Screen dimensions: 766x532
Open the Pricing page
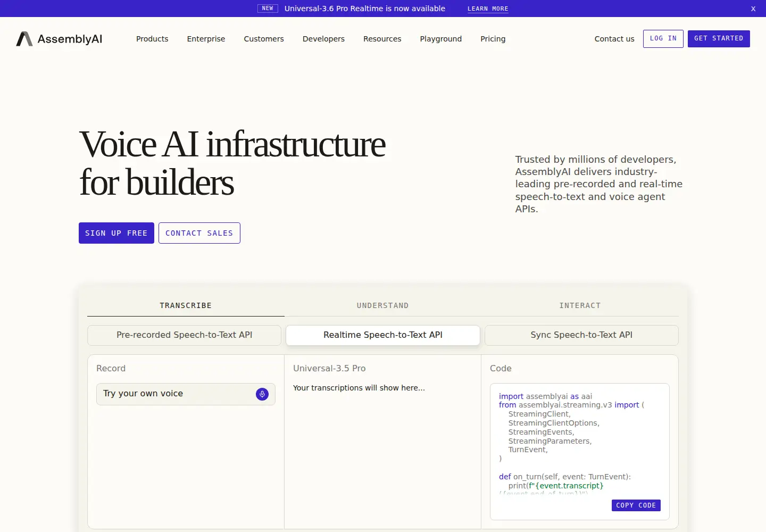493,39
